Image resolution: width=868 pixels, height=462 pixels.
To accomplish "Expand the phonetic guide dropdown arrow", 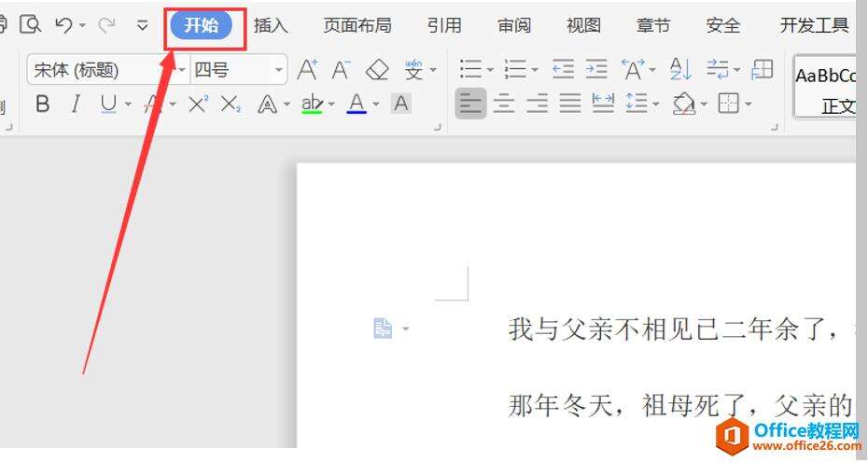I will pyautogui.click(x=433, y=70).
